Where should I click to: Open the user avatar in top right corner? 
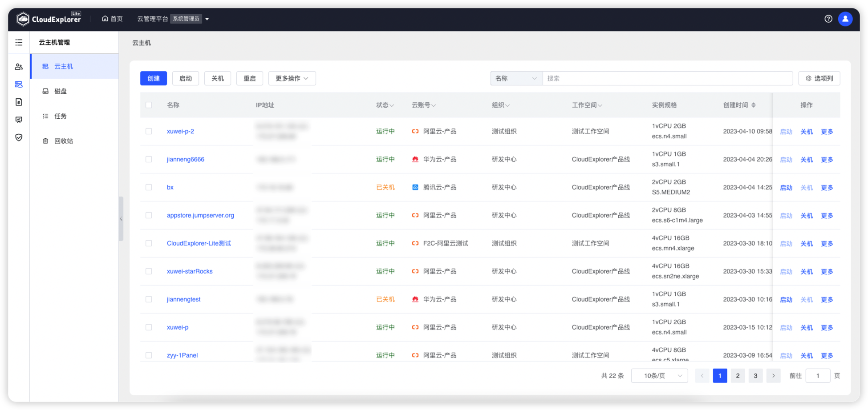coord(845,19)
